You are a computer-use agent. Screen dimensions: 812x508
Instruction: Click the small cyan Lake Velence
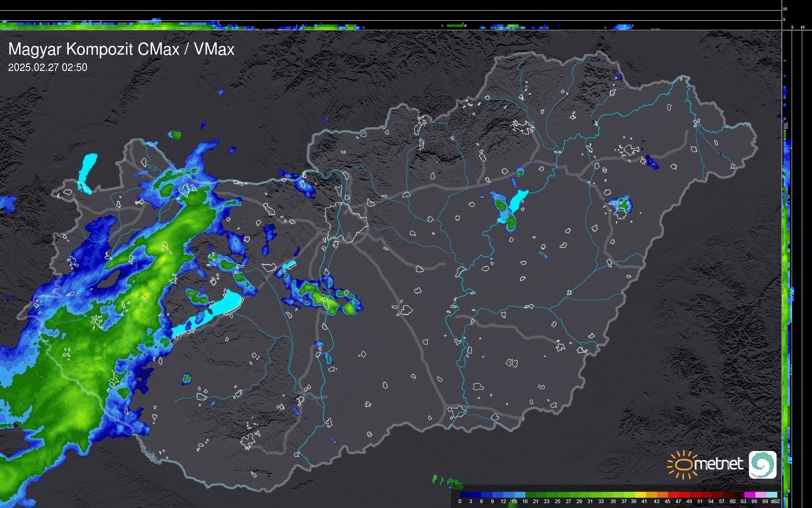tap(289, 265)
